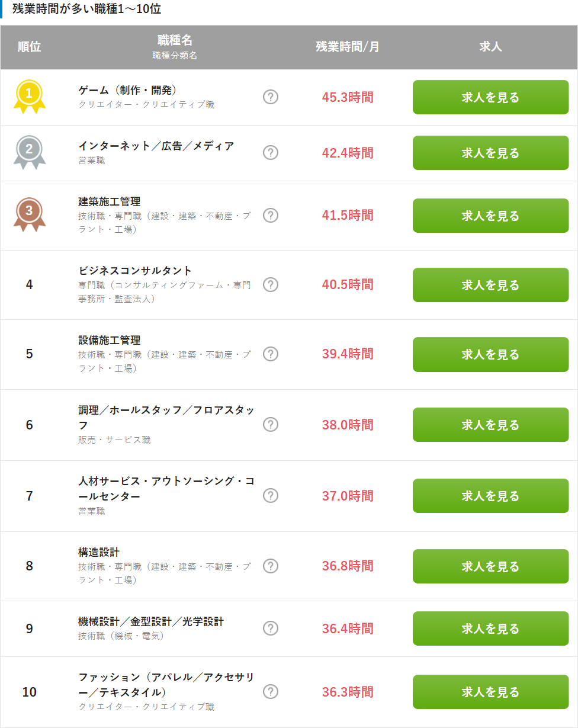The height and width of the screenshot is (728, 578).
Task: Click question mark for 建築施工管理
Action: 271,215
